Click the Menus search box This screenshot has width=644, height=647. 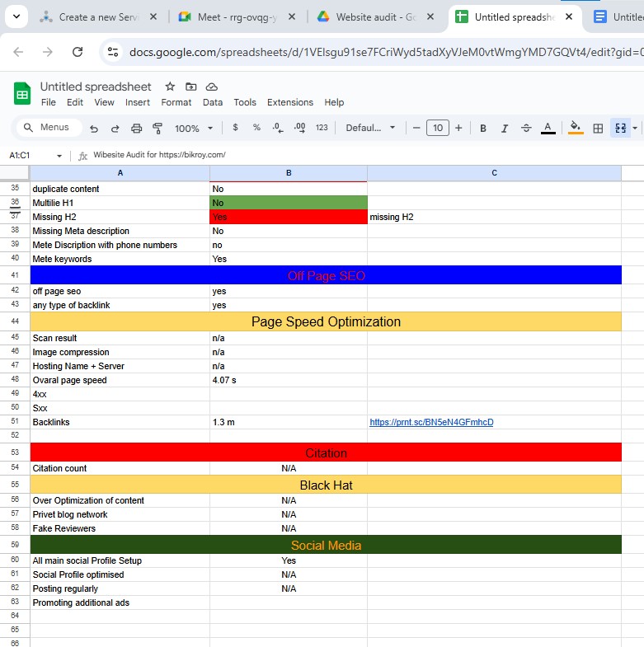49,128
